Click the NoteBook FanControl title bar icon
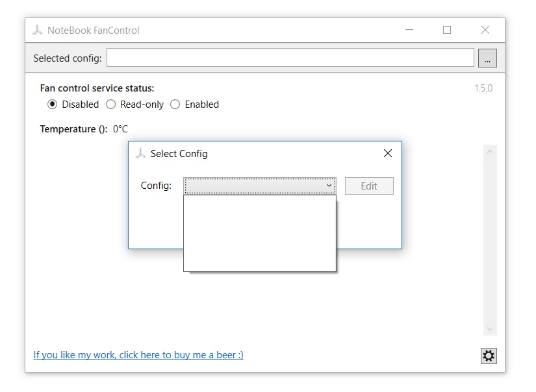This screenshot has height=392, width=536. 37,30
